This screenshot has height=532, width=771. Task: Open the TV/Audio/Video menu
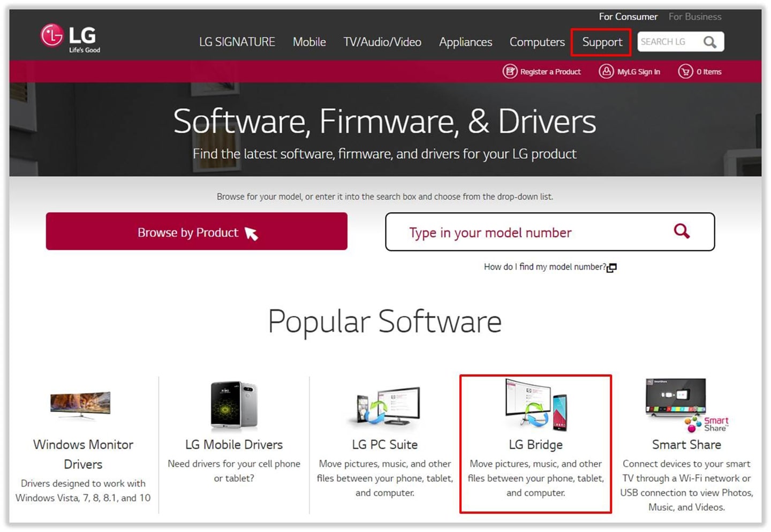[x=382, y=42]
